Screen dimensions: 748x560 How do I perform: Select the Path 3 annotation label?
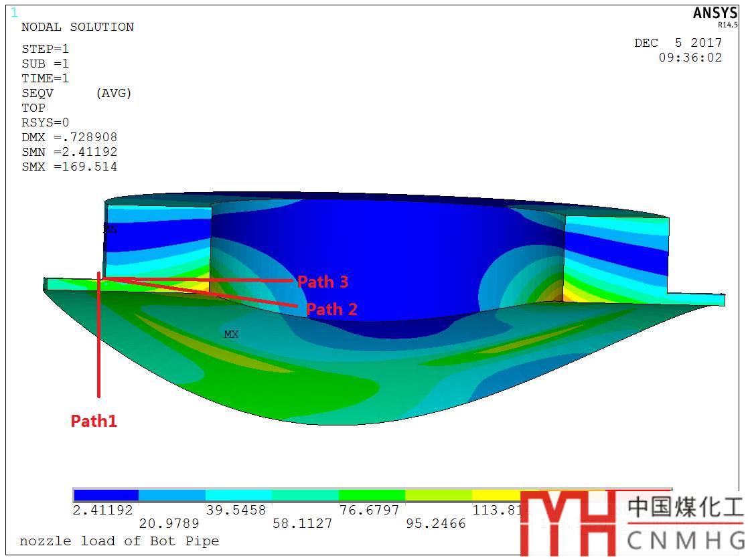(x=323, y=282)
